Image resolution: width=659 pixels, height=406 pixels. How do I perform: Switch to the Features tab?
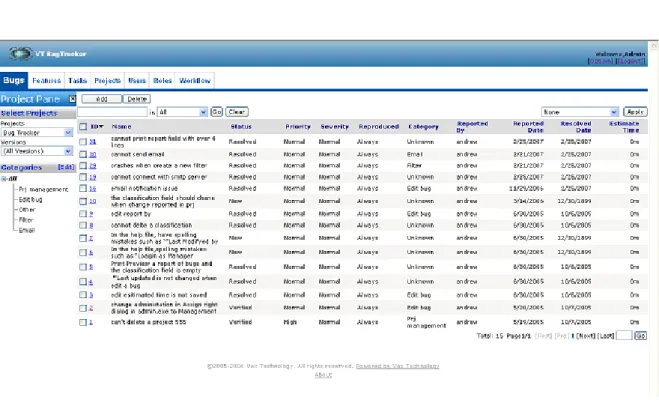pyautogui.click(x=46, y=81)
